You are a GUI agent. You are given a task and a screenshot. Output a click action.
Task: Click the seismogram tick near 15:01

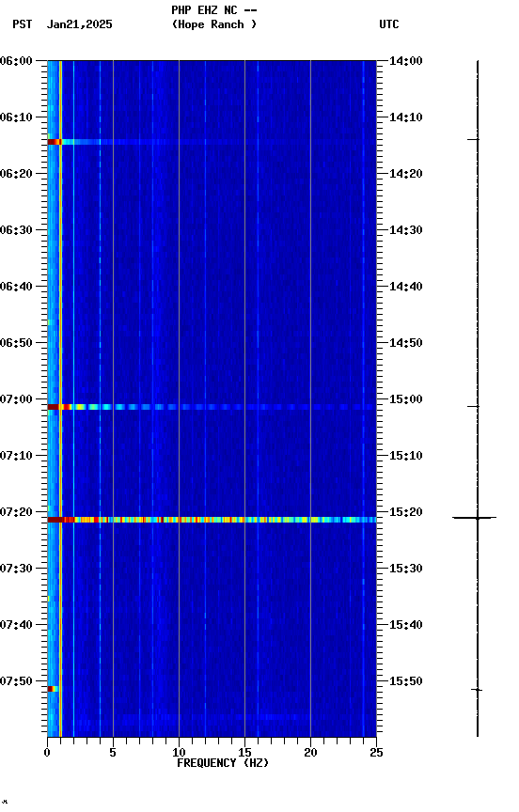pyautogui.click(x=474, y=407)
